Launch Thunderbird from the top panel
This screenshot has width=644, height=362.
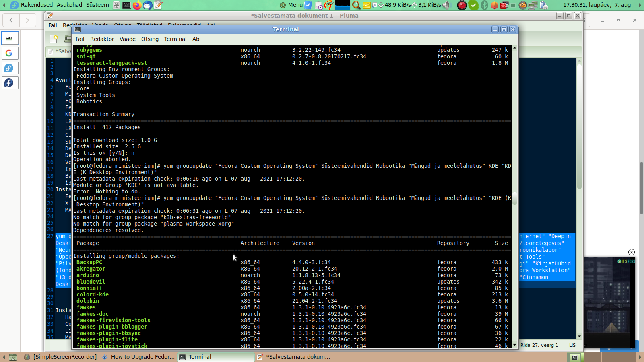point(148,5)
